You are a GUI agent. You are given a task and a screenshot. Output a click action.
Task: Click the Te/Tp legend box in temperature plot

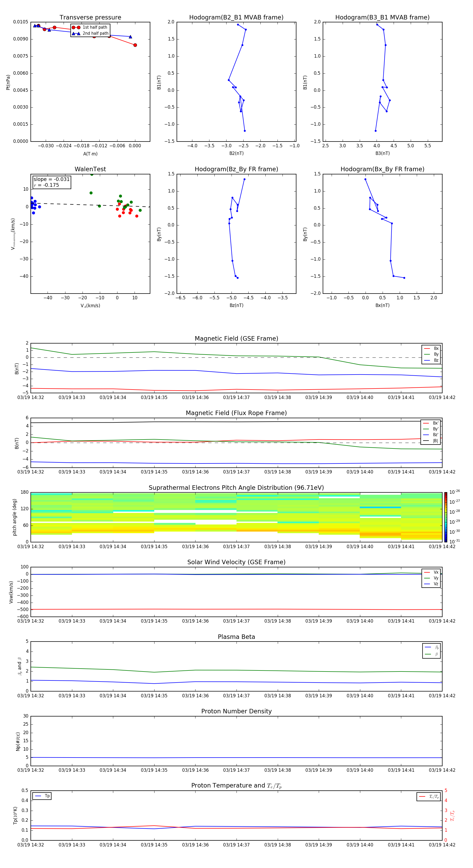coord(429,796)
